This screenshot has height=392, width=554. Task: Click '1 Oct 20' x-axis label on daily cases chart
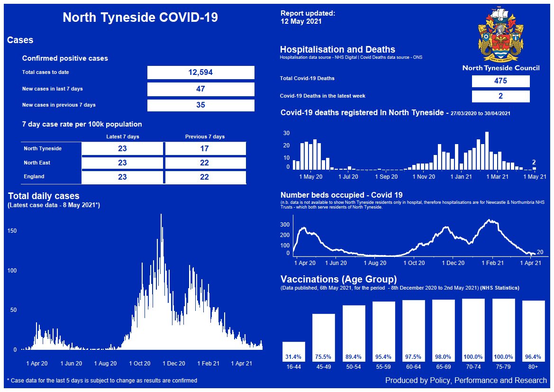point(139,364)
